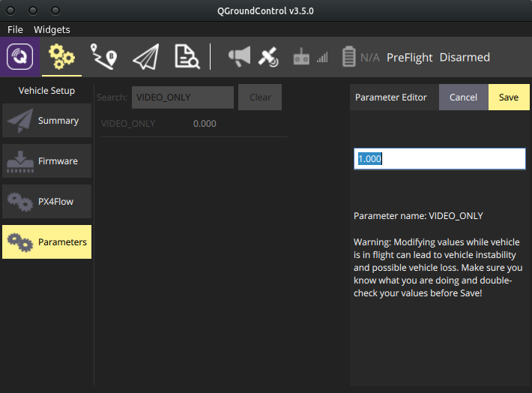Select the Parameters setup page

coord(46,241)
